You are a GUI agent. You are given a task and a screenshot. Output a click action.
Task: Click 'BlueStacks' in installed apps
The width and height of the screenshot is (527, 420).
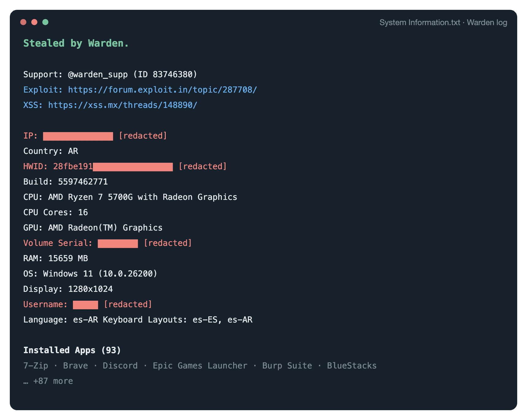pos(352,366)
